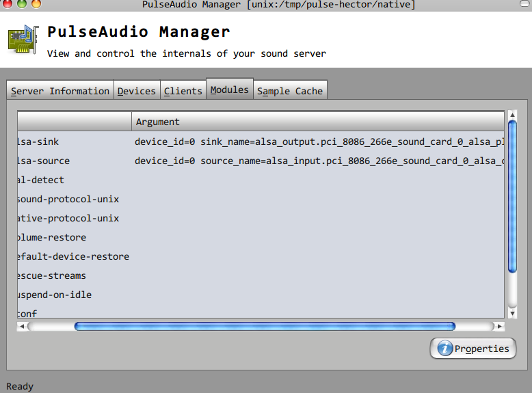Select the alsa-source module row

[x=261, y=161]
